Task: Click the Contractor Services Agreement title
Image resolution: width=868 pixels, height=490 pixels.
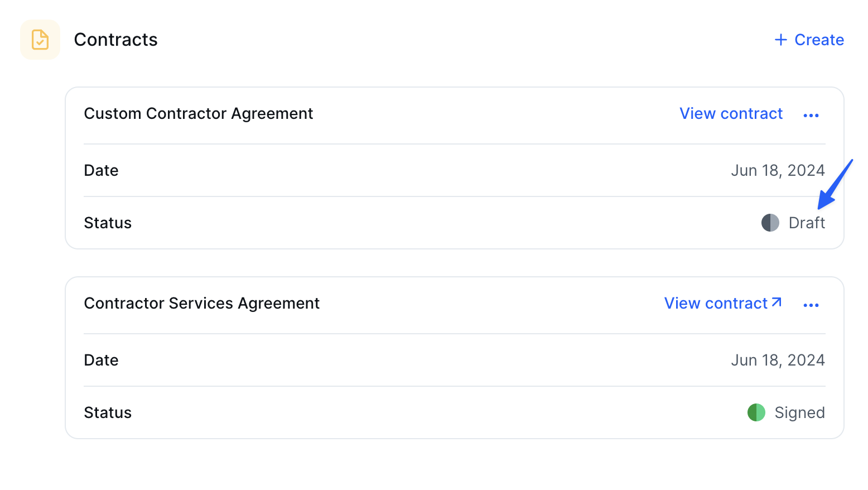Action: (202, 303)
